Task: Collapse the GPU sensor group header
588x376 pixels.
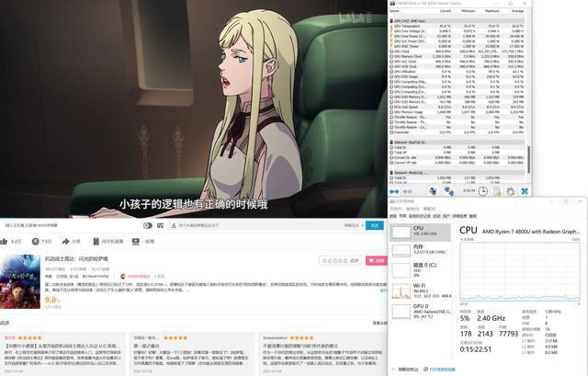Action: pyautogui.click(x=458, y=21)
